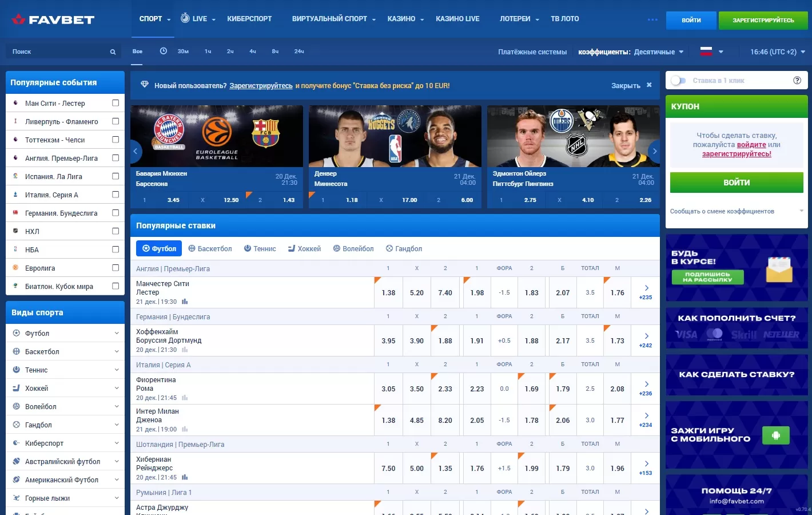Click the FAVBET logo
The height and width of the screenshot is (515, 812).
tap(53, 19)
